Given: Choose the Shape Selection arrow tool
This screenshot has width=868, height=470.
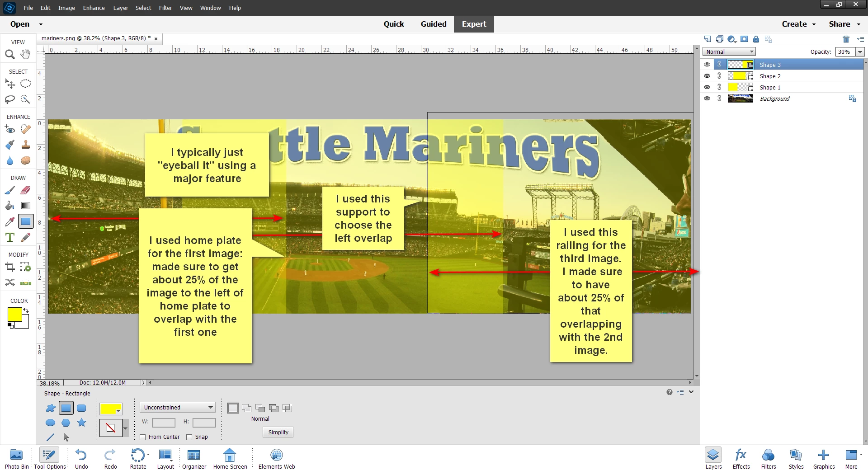Looking at the screenshot, I should pos(66,437).
